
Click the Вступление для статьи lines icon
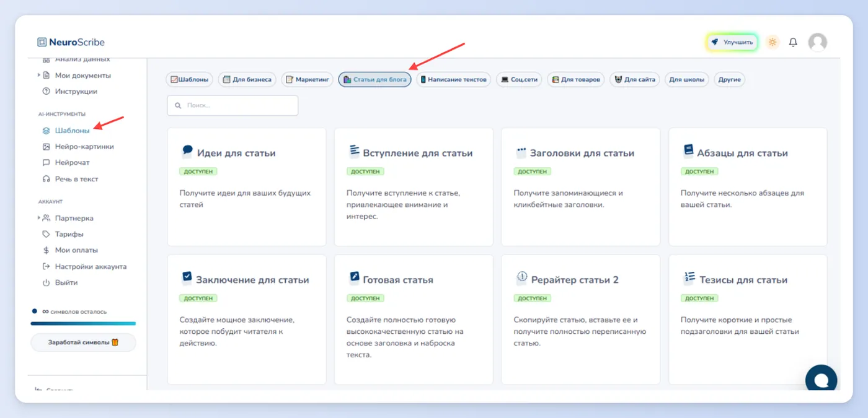pyautogui.click(x=354, y=151)
